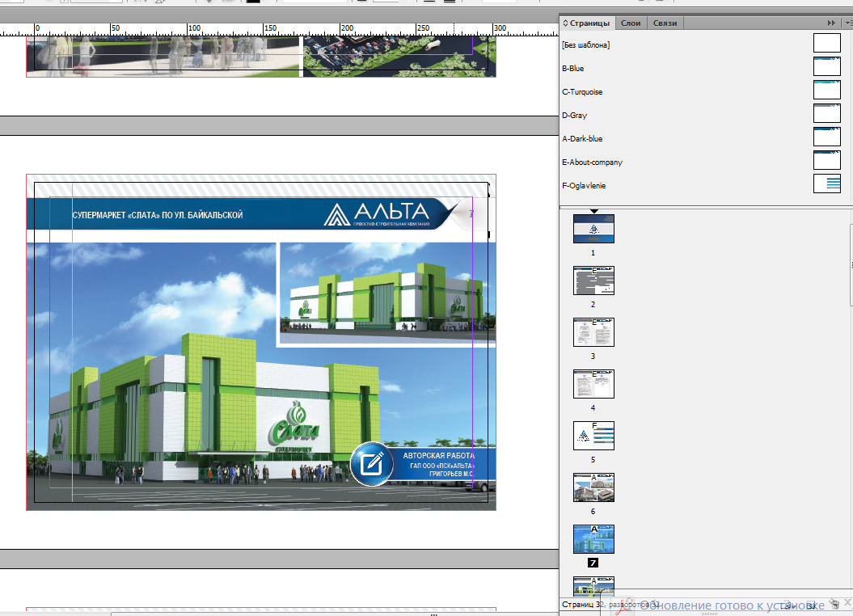The height and width of the screenshot is (616, 853).
Task: Select the page 1 thumbnail
Action: click(x=593, y=229)
